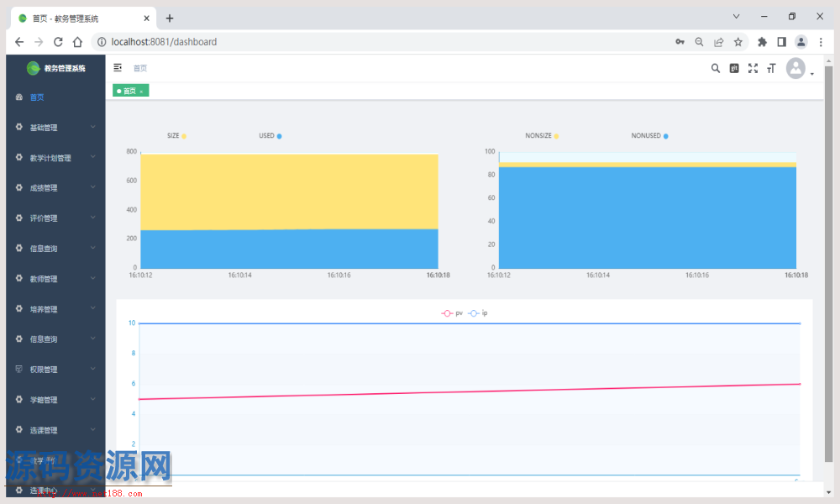Image resolution: width=840 pixels, height=504 pixels.
Task: Bookmark the page with the star icon
Action: pyautogui.click(x=738, y=42)
